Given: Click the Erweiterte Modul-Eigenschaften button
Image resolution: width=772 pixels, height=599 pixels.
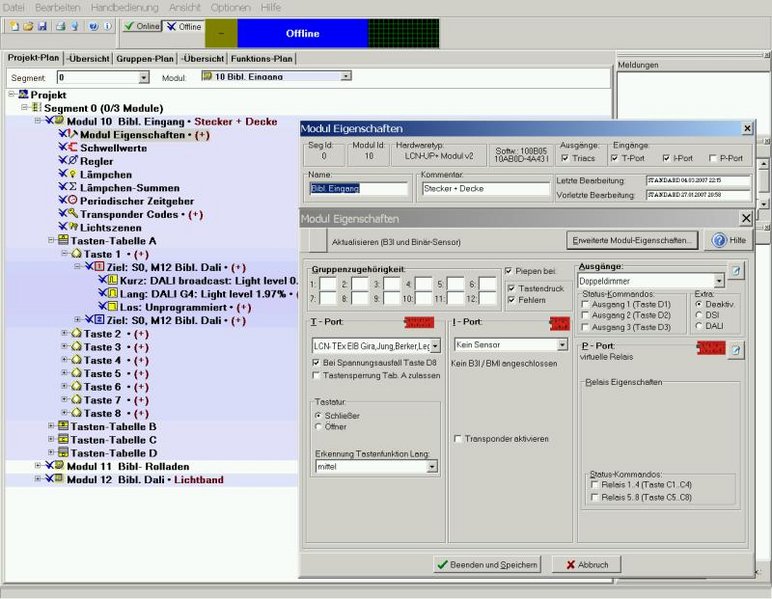Looking at the screenshot, I should pos(631,241).
